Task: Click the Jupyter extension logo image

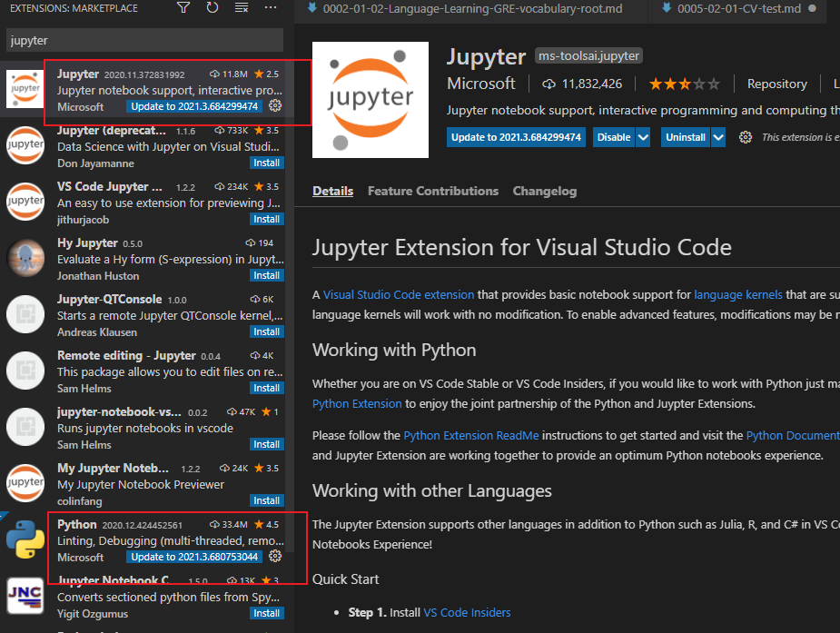Action: [369, 99]
